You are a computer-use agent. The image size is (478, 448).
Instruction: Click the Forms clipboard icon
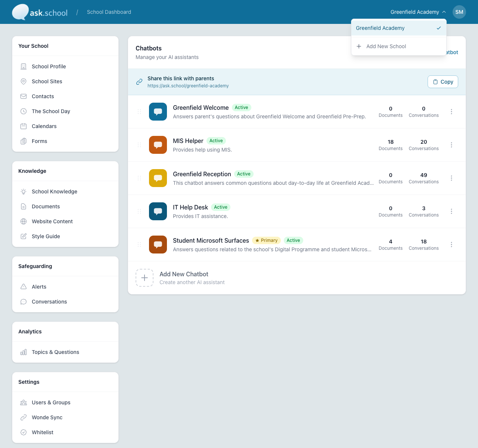click(x=24, y=141)
